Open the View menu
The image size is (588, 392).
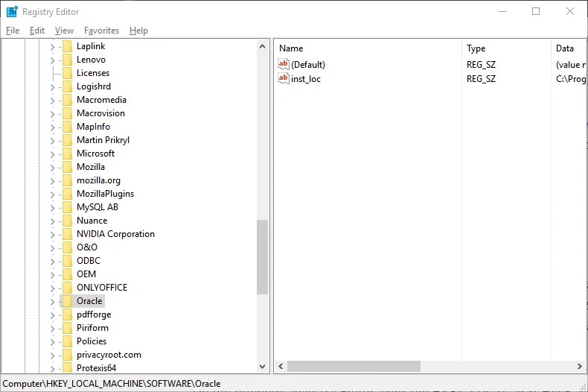(64, 31)
